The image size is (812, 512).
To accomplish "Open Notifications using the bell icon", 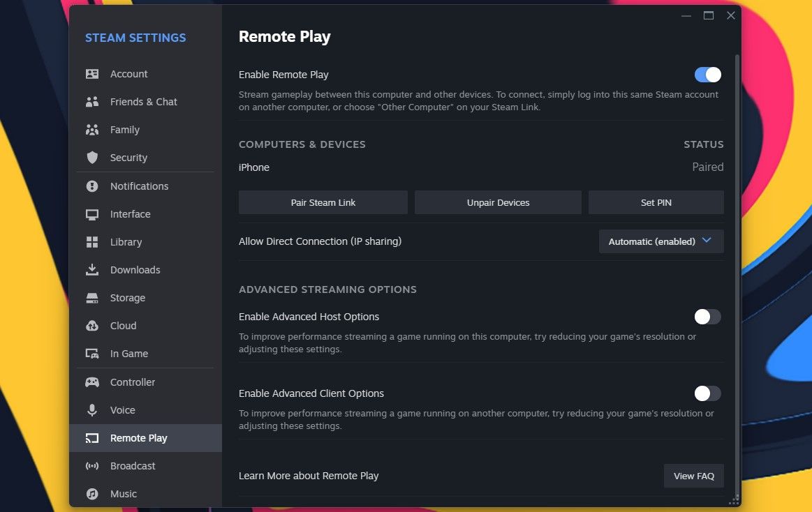I will (x=93, y=186).
